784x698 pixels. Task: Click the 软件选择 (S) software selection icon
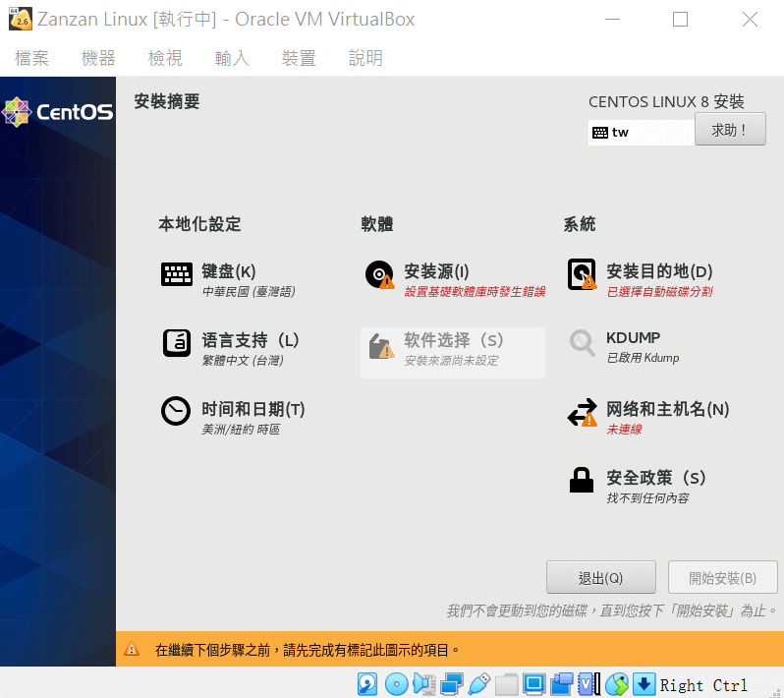[380, 346]
